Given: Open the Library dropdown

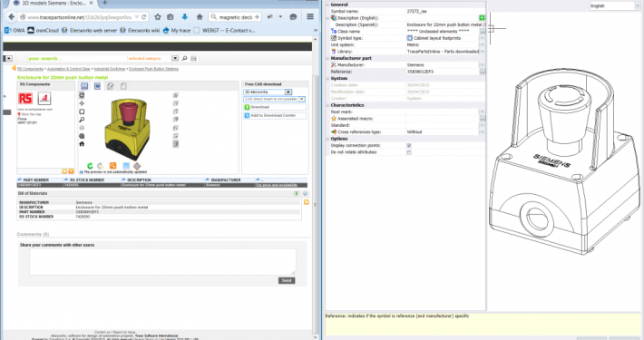Looking at the screenshot, I should (483, 52).
